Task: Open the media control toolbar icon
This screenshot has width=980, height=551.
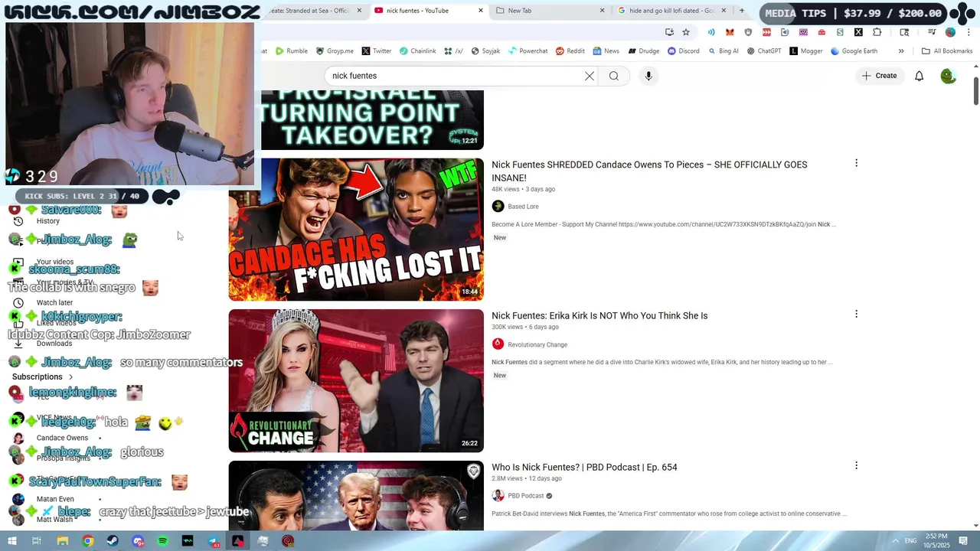Action: [x=932, y=32]
